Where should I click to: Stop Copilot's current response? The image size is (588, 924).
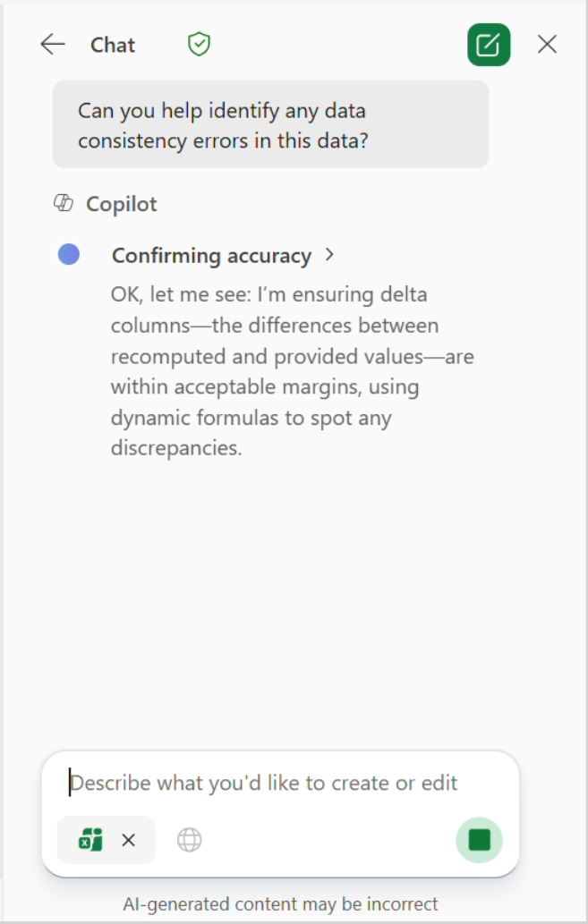(478, 840)
